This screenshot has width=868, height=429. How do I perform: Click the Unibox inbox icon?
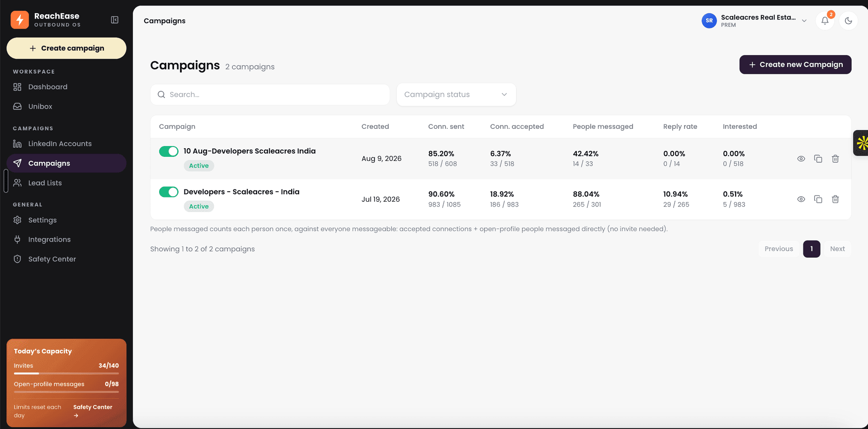pyautogui.click(x=17, y=106)
